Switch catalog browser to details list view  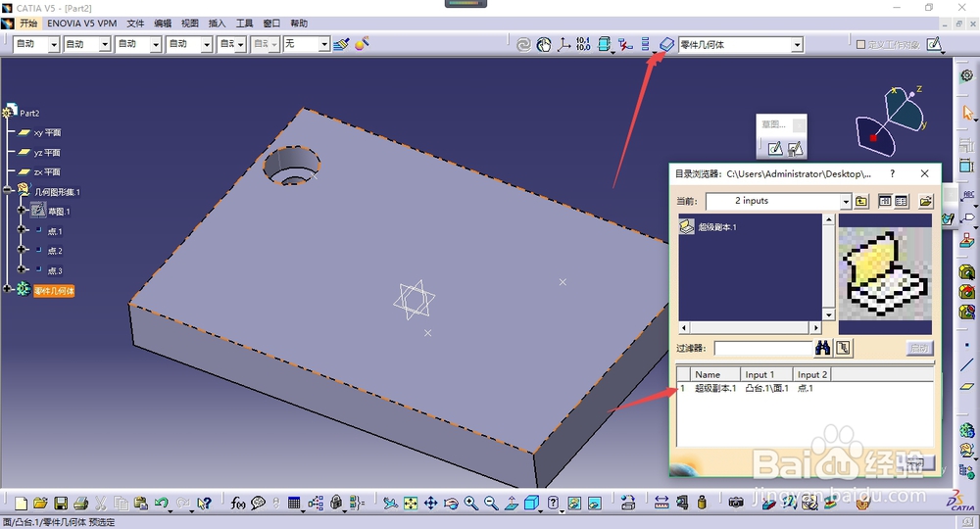[x=901, y=201]
